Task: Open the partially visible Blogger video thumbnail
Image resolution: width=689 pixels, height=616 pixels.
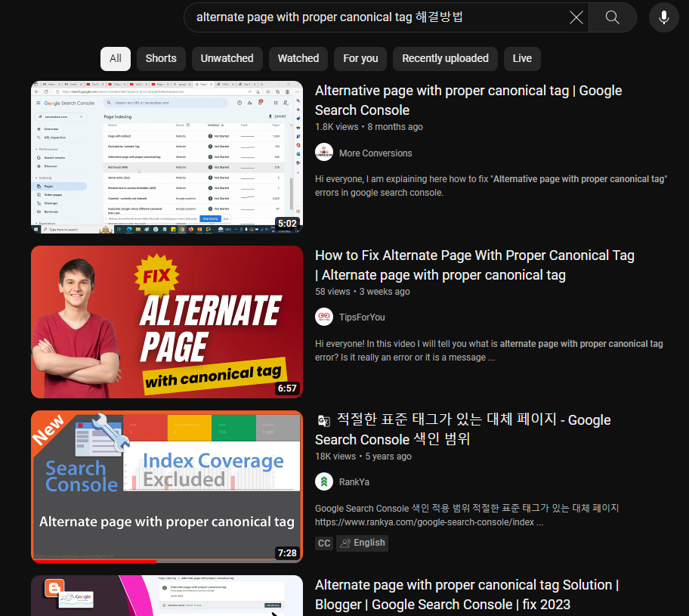Action: point(167,596)
